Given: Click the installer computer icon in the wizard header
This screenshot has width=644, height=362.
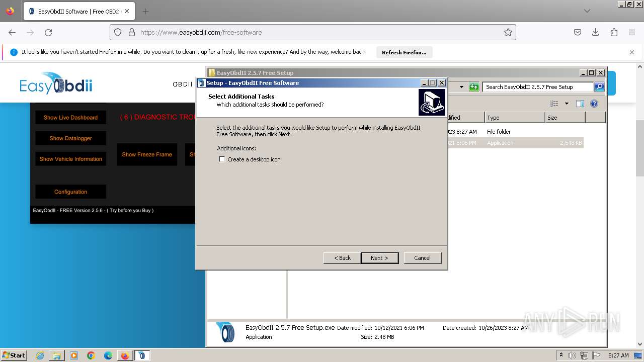Looking at the screenshot, I should (x=432, y=102).
